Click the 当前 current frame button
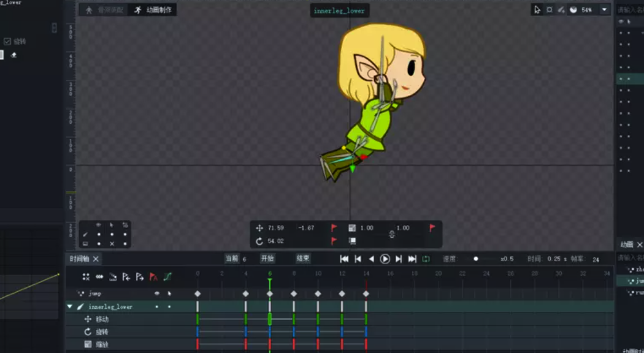 click(x=232, y=259)
